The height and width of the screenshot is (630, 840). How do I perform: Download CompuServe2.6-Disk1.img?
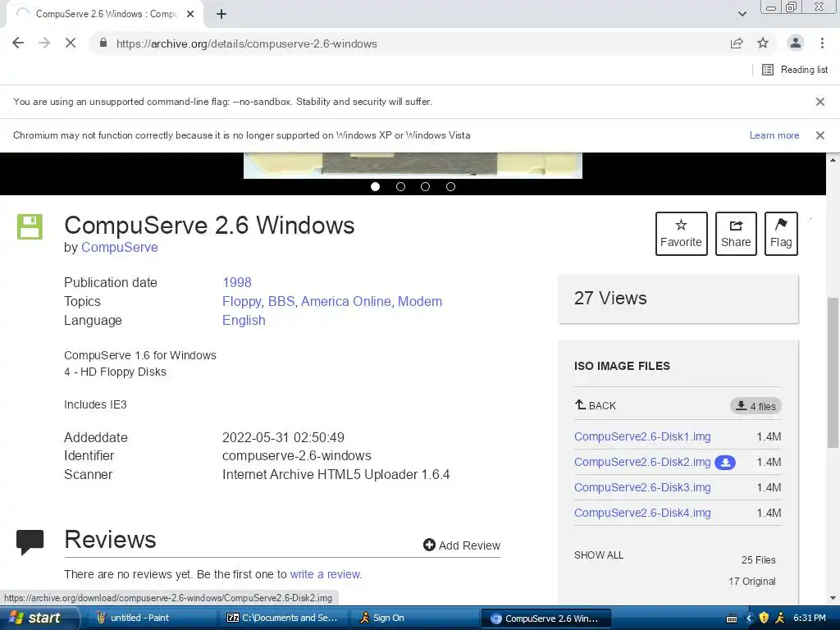642,436
